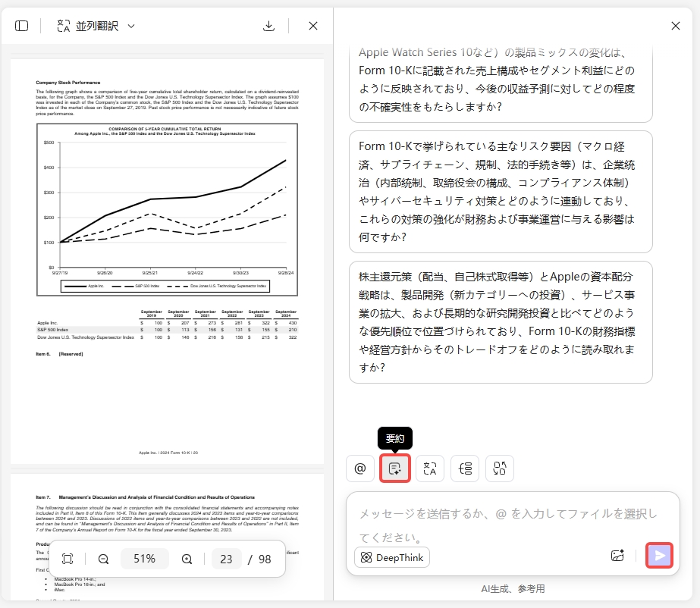Close the AI chat panel
This screenshot has height=608, width=700.
pyautogui.click(x=675, y=25)
